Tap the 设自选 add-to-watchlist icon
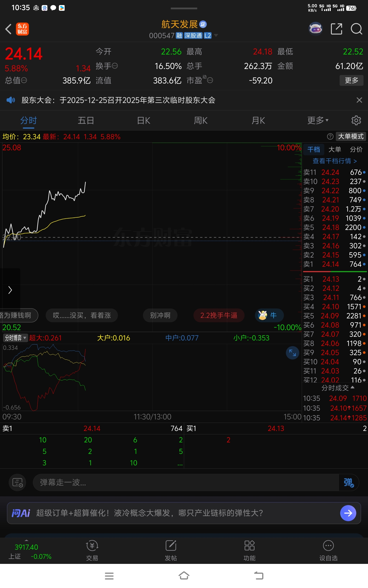 pos(328,551)
